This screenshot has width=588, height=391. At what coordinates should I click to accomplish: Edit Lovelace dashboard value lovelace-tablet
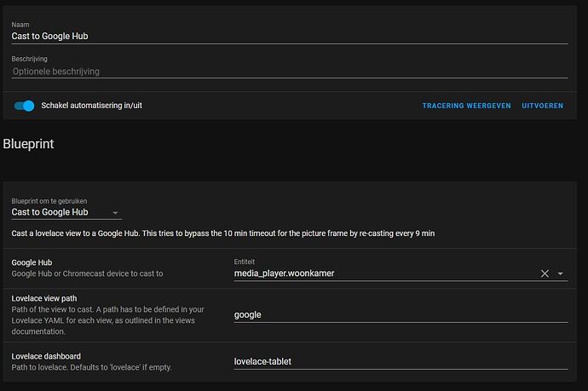[x=401, y=361]
